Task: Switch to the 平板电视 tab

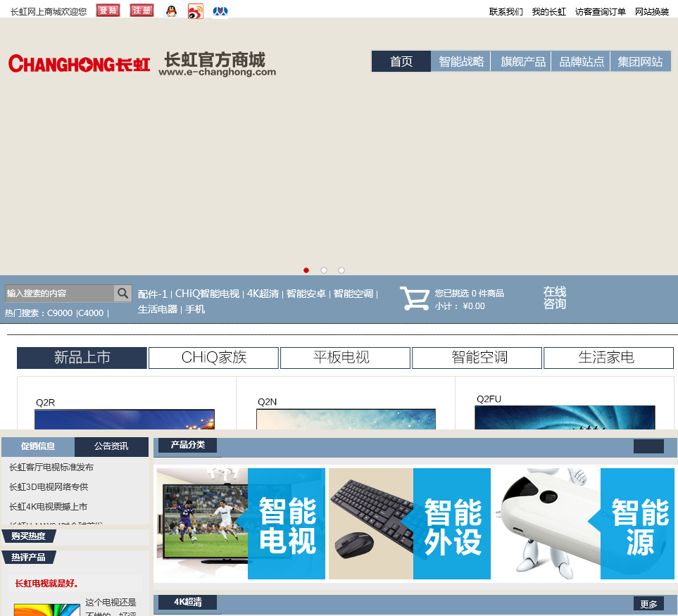Action: pyautogui.click(x=345, y=358)
